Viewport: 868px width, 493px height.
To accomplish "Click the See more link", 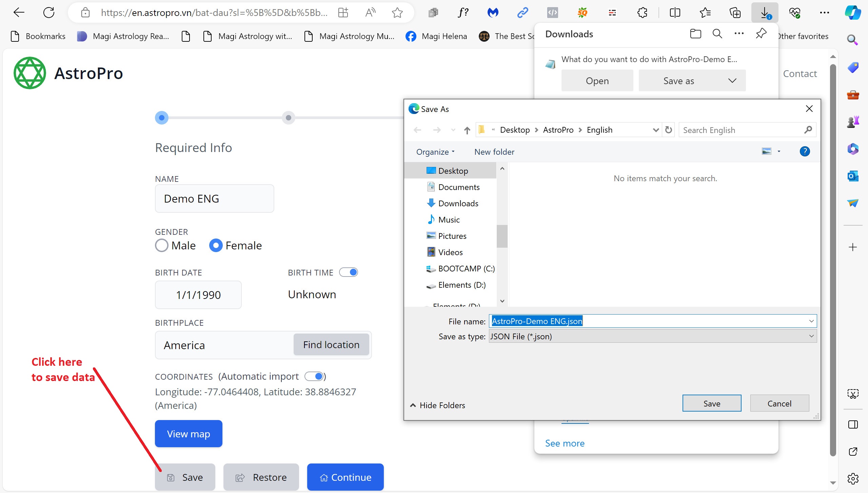I will point(565,443).
